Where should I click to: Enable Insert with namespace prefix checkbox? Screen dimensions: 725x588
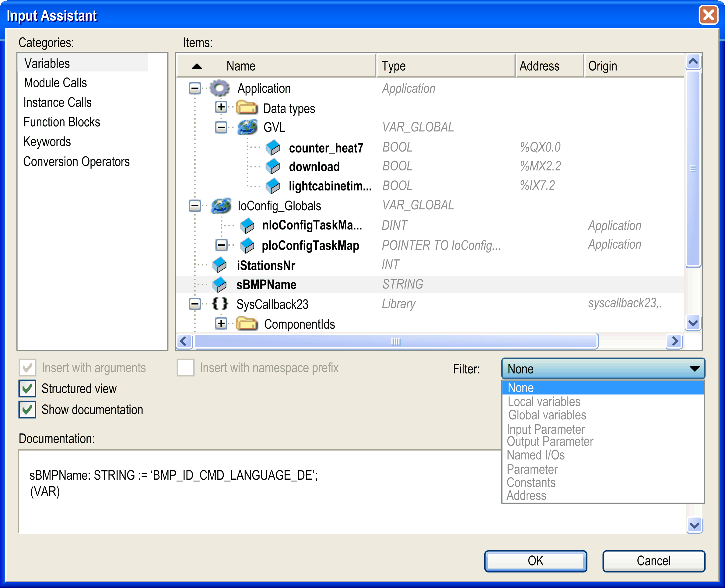[x=186, y=368]
